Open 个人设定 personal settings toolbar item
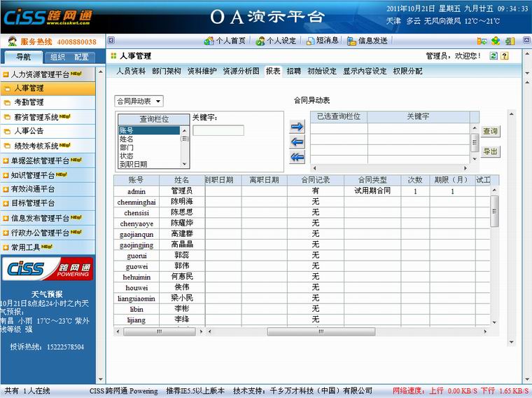Screen dimensions: 532x398 coord(275,41)
